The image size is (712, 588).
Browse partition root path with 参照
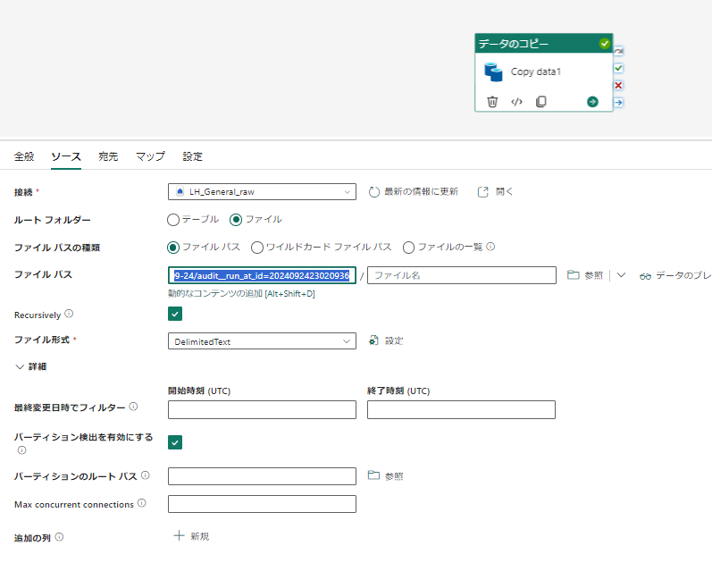pos(386,475)
